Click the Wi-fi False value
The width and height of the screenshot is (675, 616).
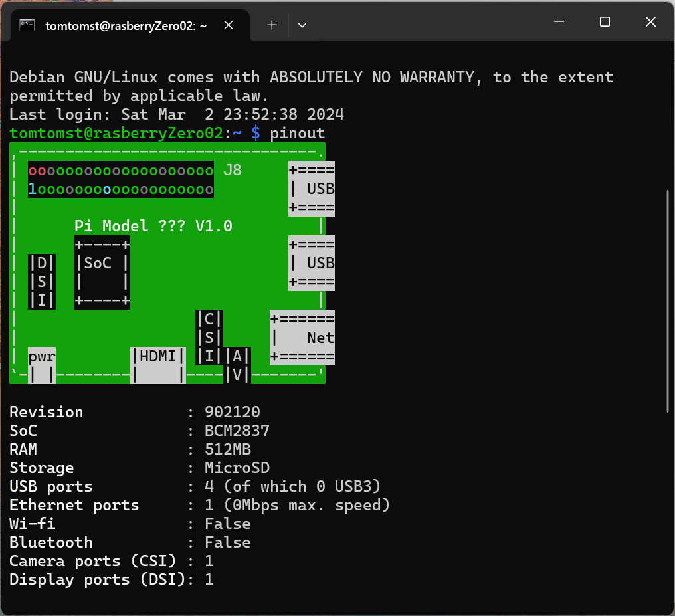[x=228, y=524]
